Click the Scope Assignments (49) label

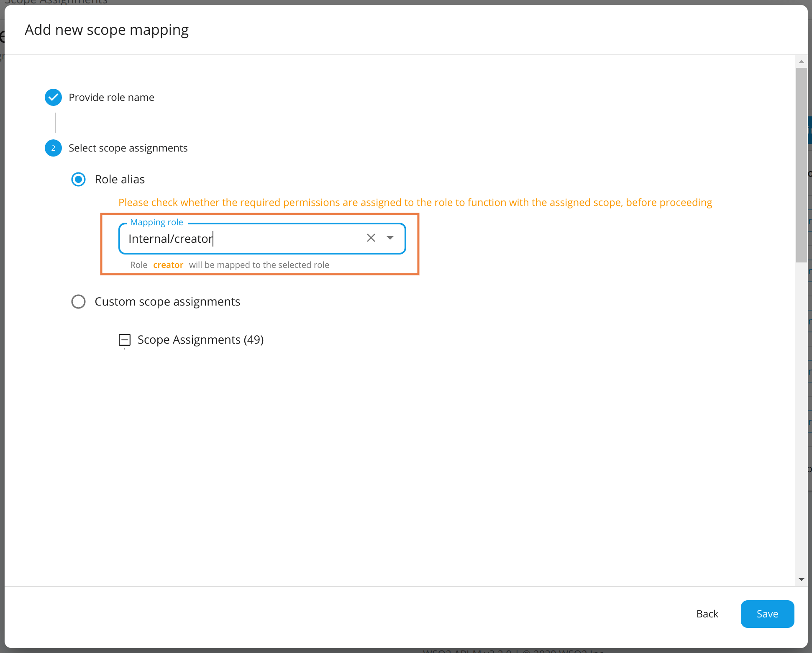pos(201,339)
